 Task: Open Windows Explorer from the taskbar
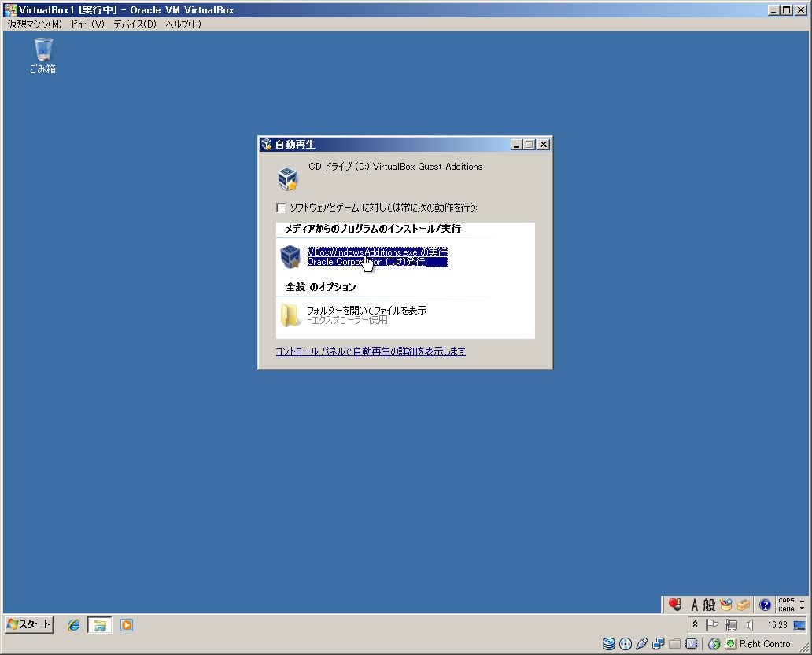(99, 625)
